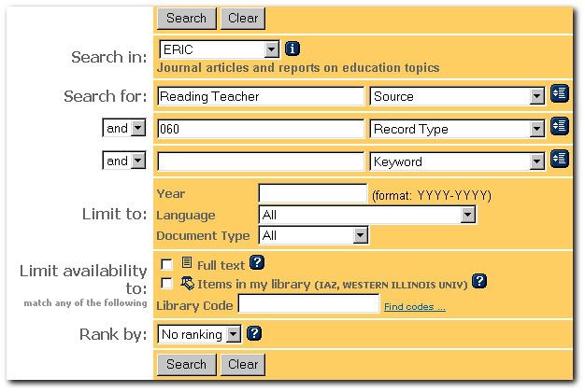
Task: Open help icon beside Rank by dropdown
Action: (253, 332)
